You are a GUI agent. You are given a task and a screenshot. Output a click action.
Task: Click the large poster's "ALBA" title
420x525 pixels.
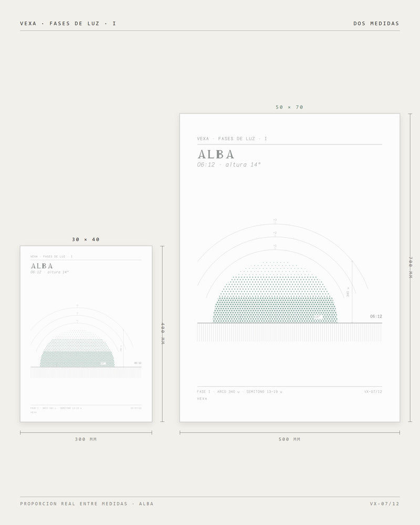[x=216, y=154]
